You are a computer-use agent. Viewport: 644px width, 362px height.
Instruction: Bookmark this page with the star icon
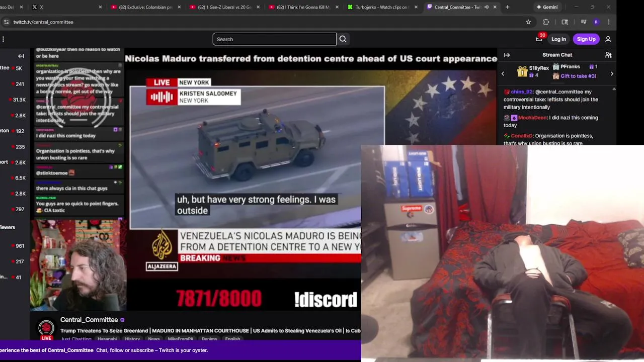click(528, 22)
